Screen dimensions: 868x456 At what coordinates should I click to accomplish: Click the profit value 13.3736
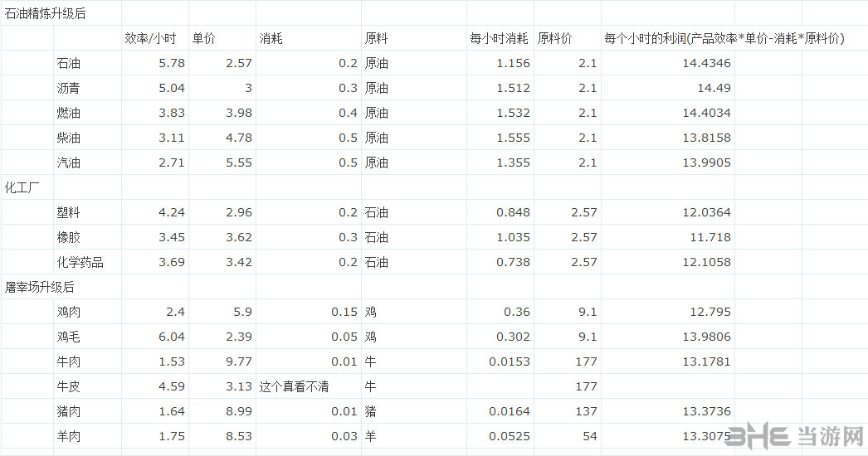[706, 412]
